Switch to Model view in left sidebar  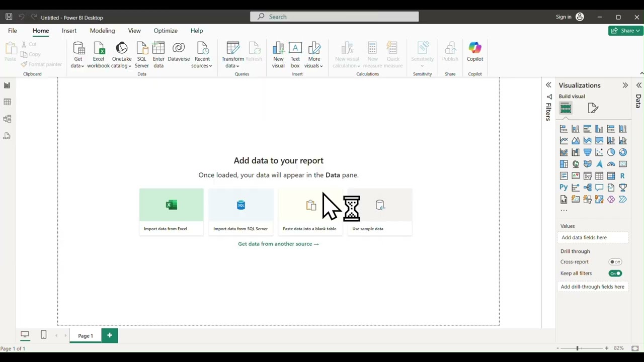[x=7, y=119]
